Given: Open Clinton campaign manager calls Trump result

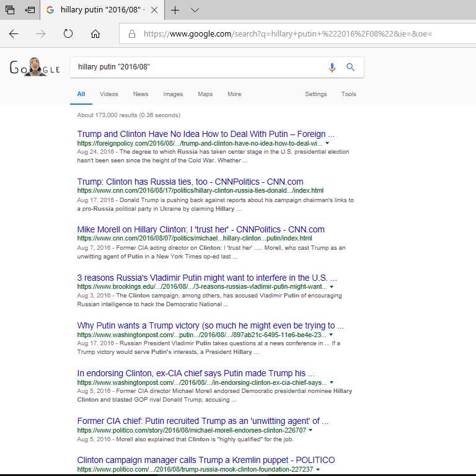Looking at the screenshot, I should point(206,460).
